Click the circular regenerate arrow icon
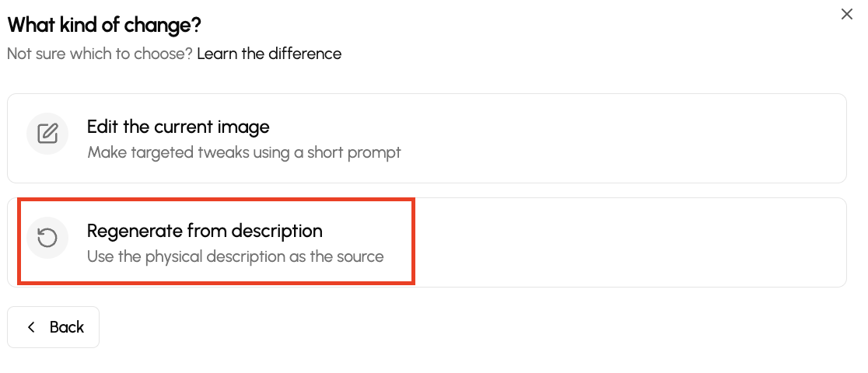868x373 pixels. point(47,238)
